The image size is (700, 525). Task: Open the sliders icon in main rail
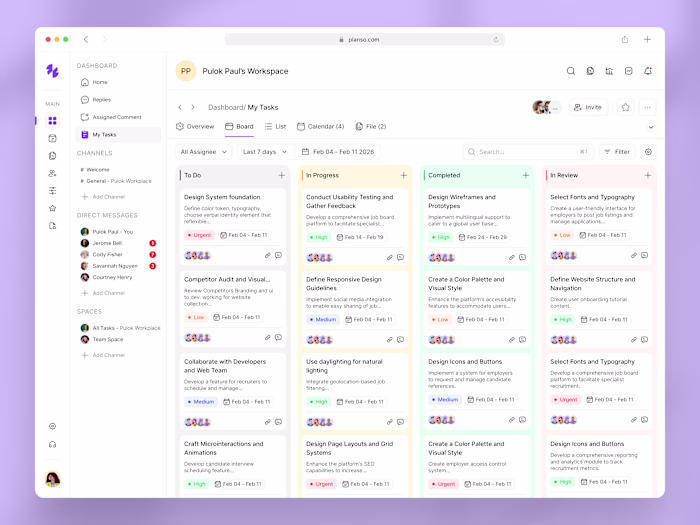click(52, 191)
